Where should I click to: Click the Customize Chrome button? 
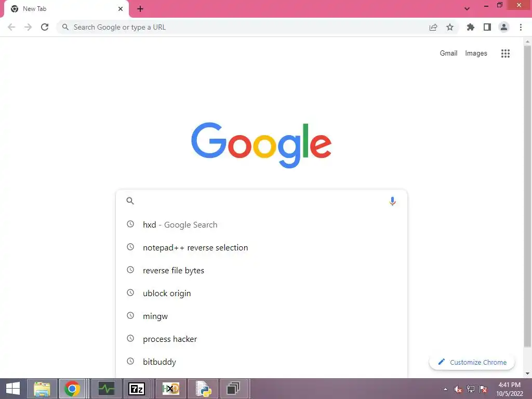tap(472, 362)
